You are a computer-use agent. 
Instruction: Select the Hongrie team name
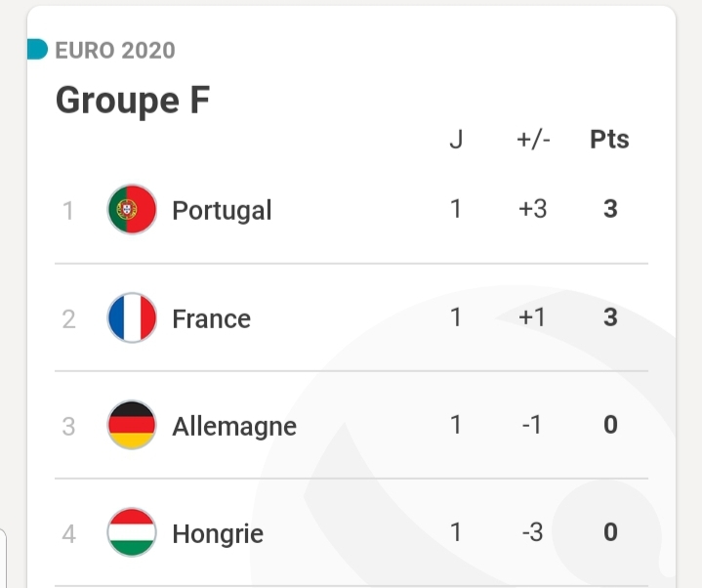pos(218,533)
